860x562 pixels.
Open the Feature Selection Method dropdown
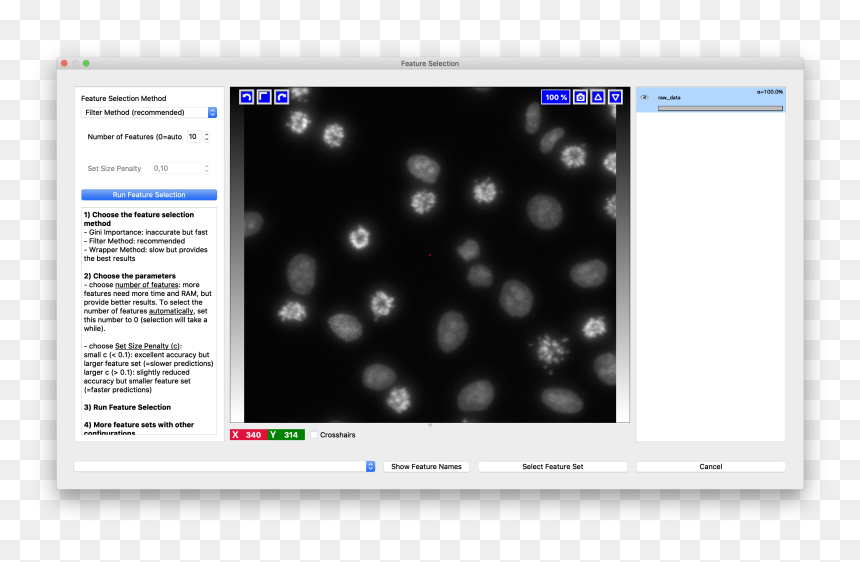point(149,112)
